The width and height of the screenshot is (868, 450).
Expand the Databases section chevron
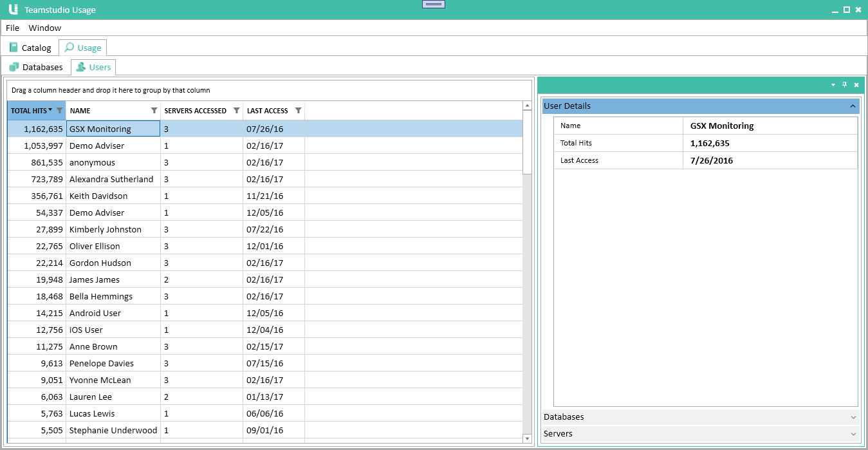point(853,417)
